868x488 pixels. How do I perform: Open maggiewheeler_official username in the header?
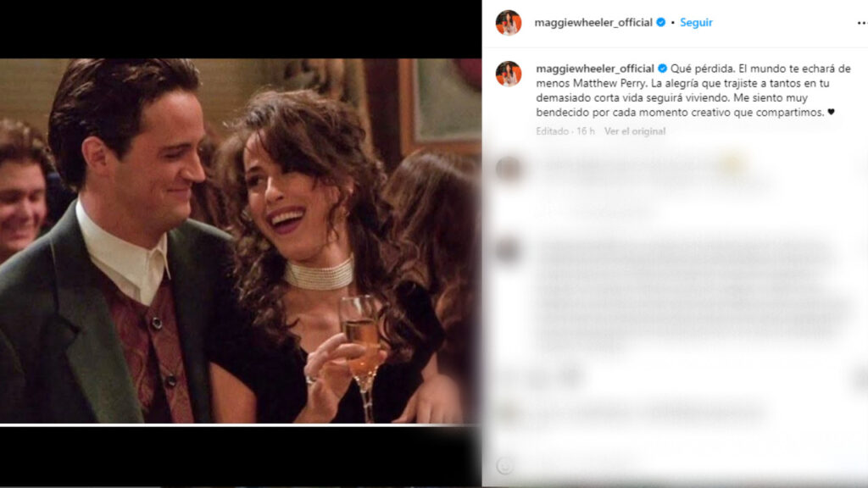[x=594, y=23]
